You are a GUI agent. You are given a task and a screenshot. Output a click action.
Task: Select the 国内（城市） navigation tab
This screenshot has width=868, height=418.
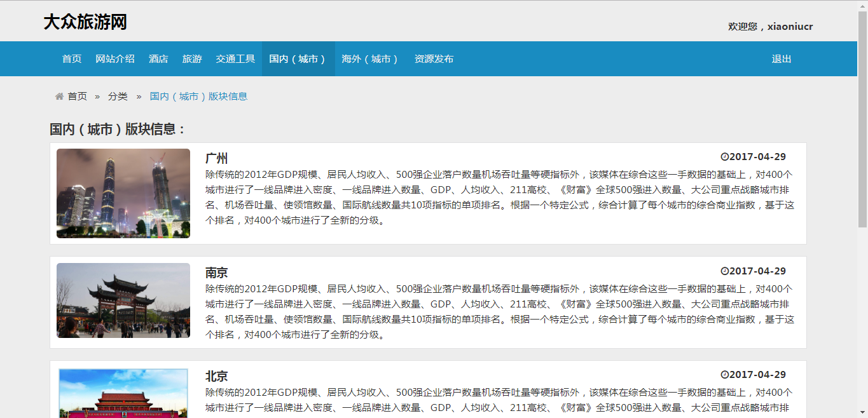298,59
